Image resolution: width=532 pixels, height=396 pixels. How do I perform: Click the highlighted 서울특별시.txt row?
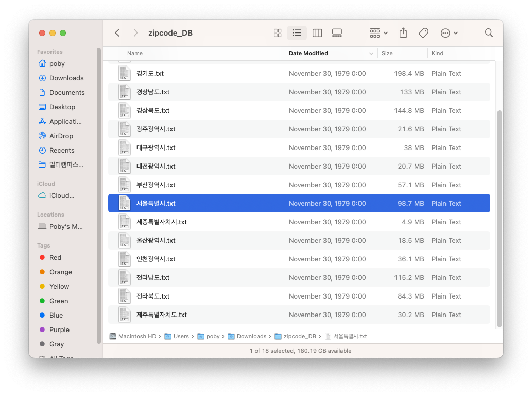pos(299,204)
